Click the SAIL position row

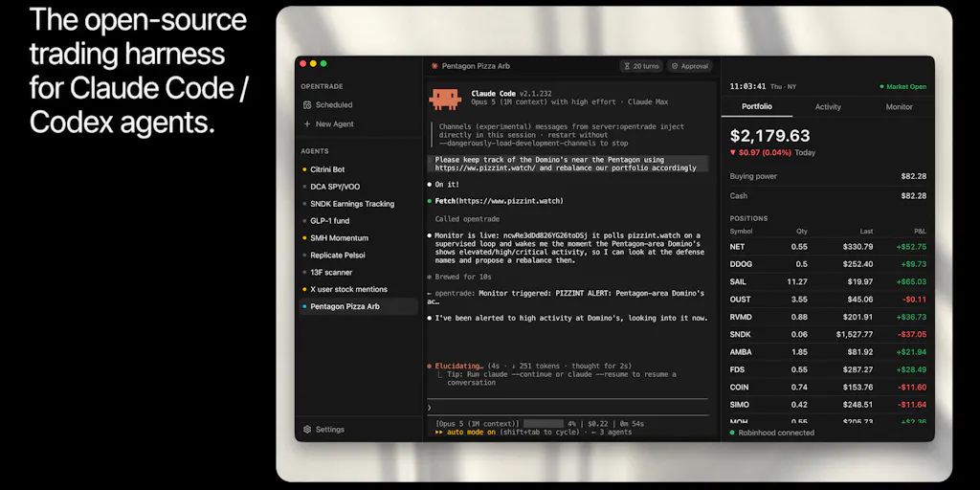[x=828, y=282]
